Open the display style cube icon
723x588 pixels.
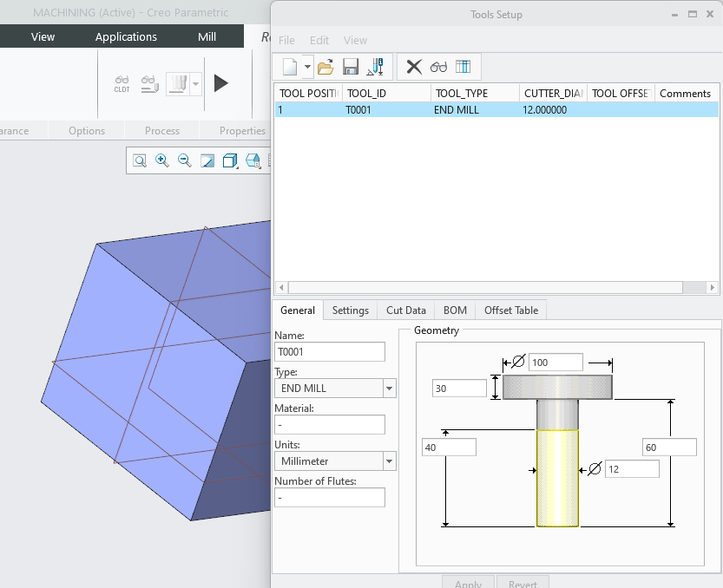coord(230,160)
